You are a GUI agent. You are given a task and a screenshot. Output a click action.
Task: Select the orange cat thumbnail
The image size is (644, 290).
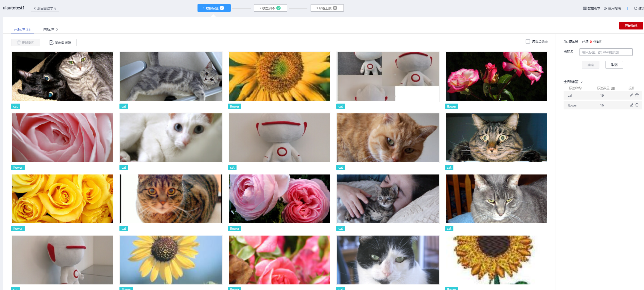click(x=388, y=138)
